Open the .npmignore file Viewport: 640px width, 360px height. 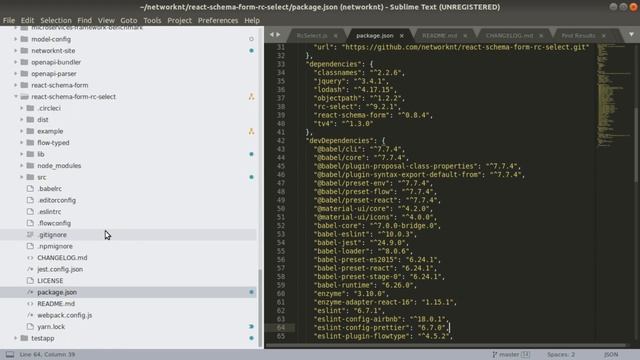click(x=55, y=246)
